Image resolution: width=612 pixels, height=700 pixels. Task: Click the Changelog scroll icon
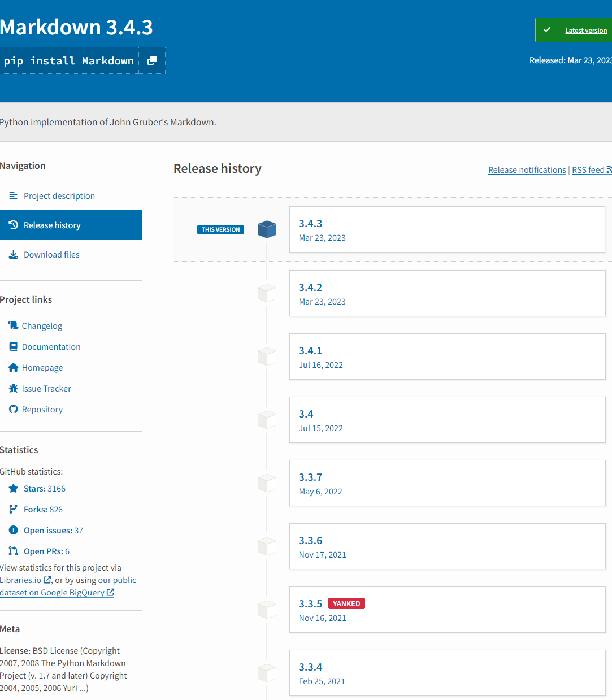pos(14,325)
